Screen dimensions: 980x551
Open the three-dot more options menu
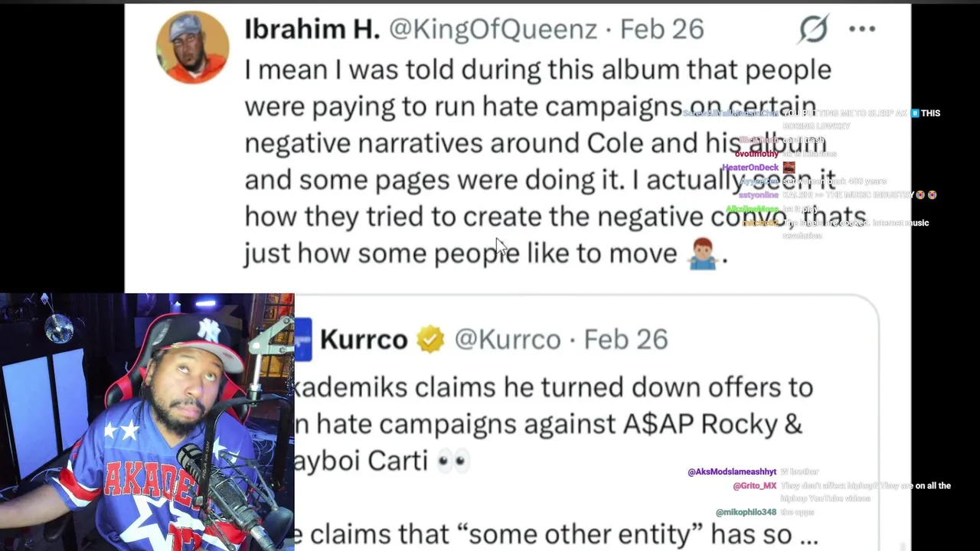[x=862, y=29]
